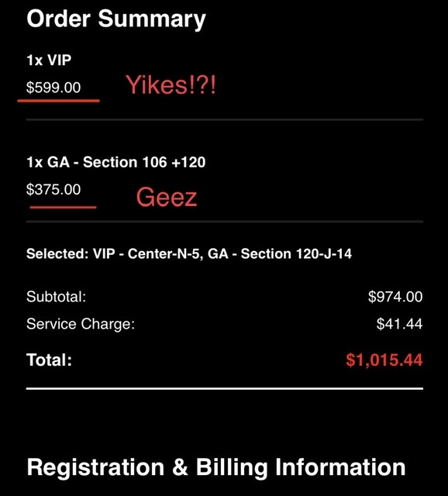Click the red $1,015.44 total amount
The height and width of the screenshot is (496, 448).
pyautogui.click(x=384, y=360)
